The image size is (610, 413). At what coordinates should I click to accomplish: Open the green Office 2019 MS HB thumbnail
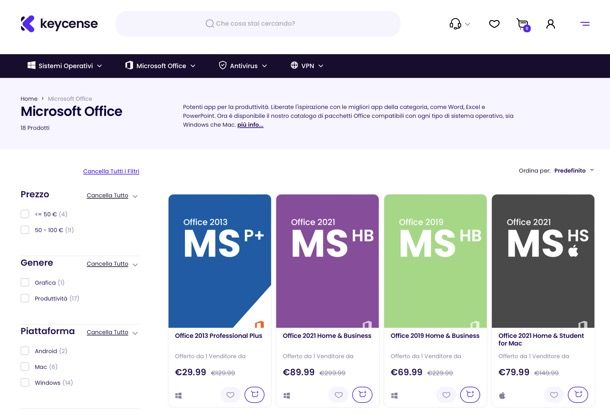[435, 261]
